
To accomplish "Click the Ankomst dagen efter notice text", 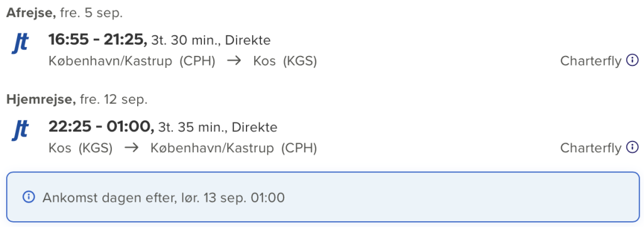I will [x=164, y=197].
